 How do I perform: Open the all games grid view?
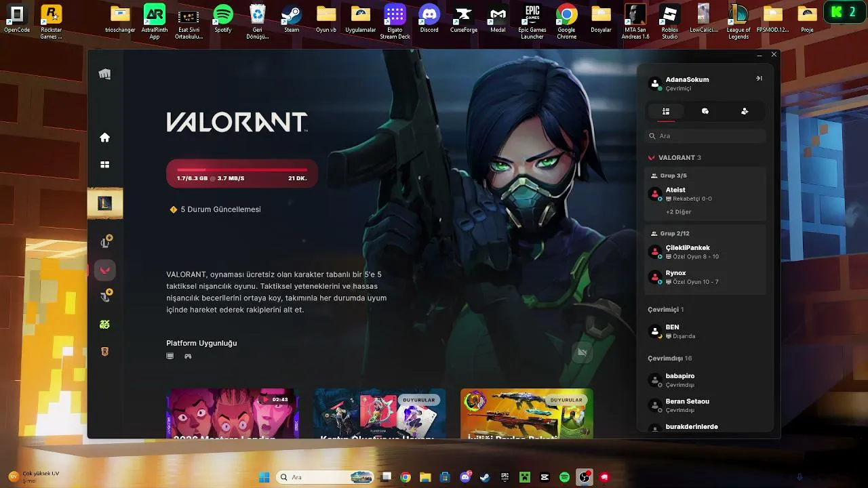104,165
